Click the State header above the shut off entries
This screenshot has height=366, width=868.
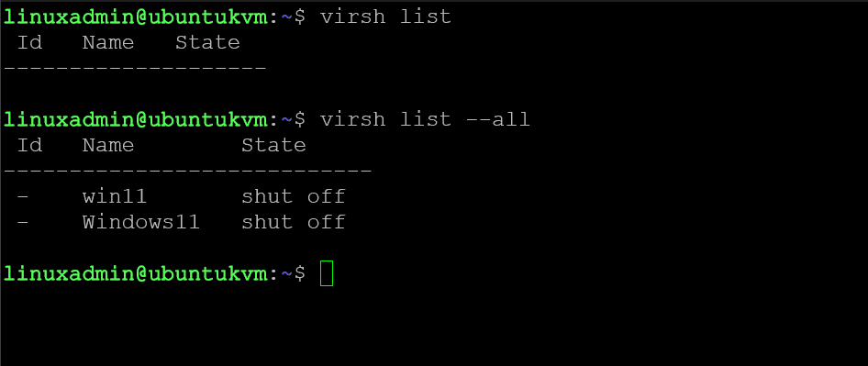pyautogui.click(x=273, y=145)
